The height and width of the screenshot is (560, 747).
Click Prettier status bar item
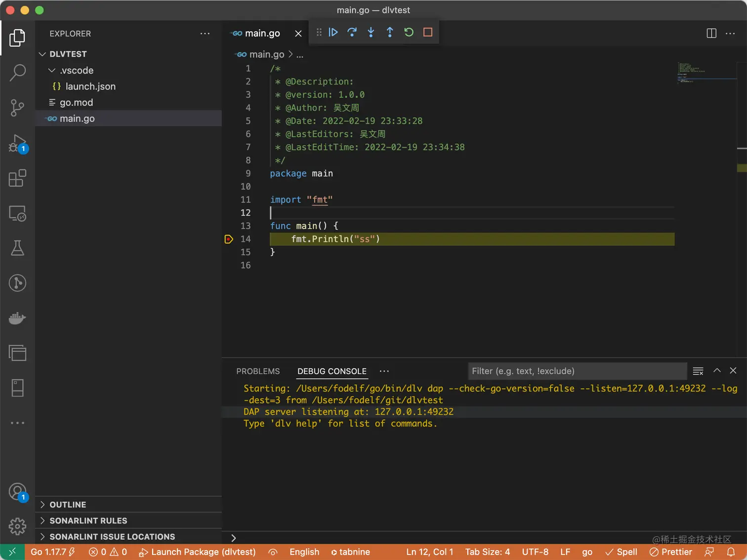point(670,552)
